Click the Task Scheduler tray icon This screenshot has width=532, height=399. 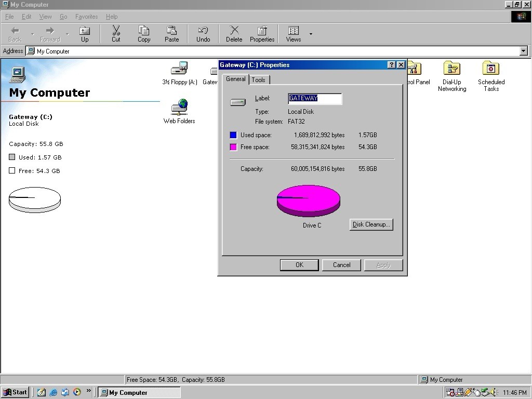click(450, 392)
